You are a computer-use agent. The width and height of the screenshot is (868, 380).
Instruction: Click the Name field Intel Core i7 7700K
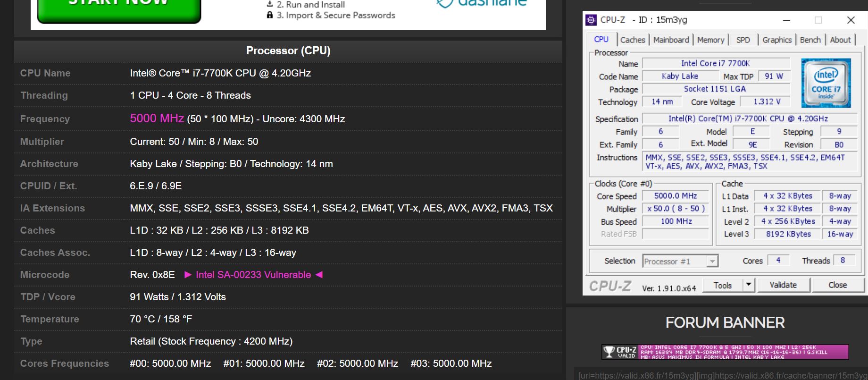716,64
